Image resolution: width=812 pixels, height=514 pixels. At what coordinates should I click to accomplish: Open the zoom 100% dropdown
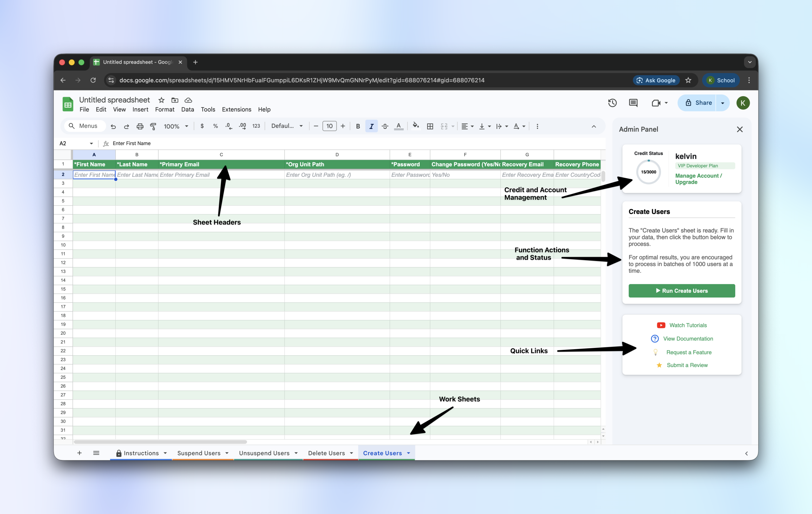click(x=176, y=126)
